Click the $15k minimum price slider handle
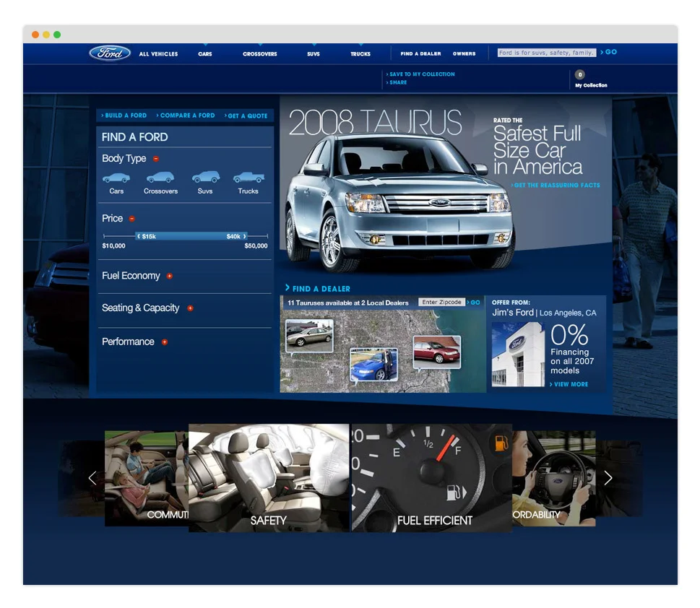 [x=147, y=236]
